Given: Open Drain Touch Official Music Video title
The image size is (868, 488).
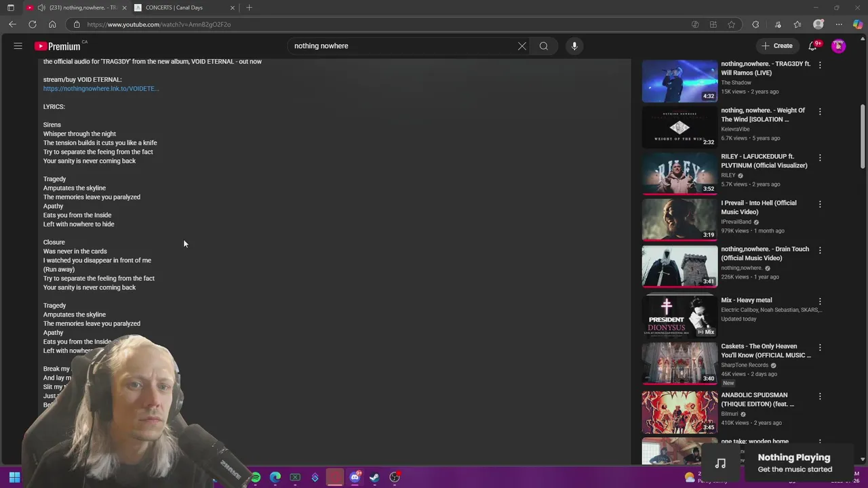Looking at the screenshot, I should [x=765, y=253].
